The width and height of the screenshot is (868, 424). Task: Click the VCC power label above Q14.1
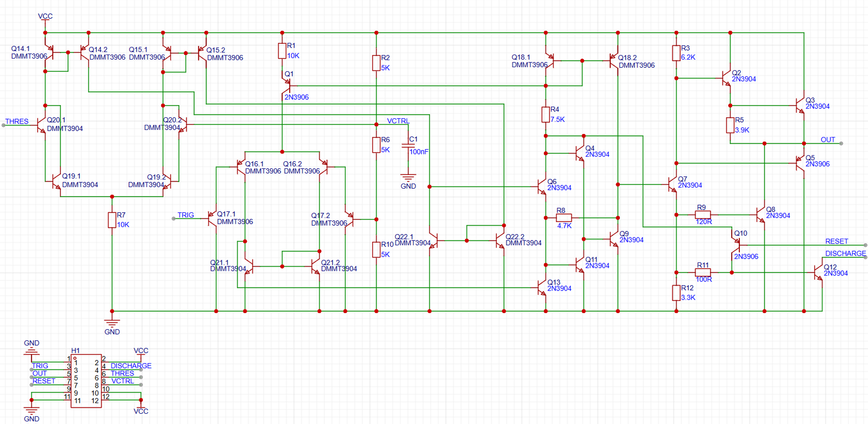pyautogui.click(x=45, y=16)
